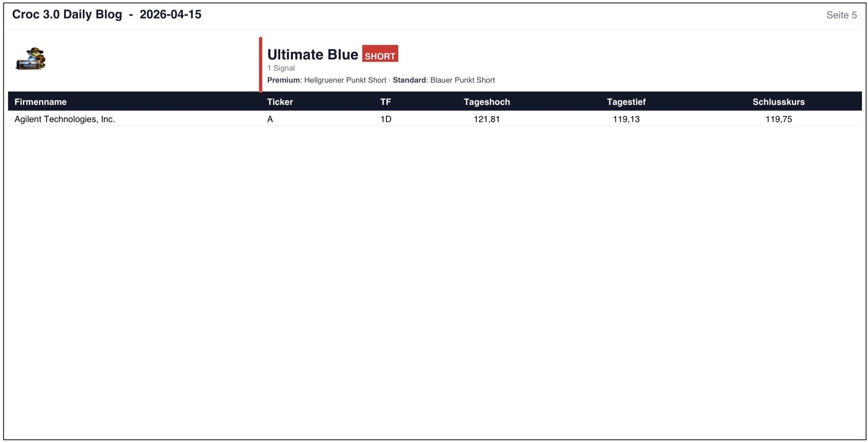This screenshot has width=868, height=442.
Task: Click the Croc 3.0 Daily Blog title
Action: (107, 15)
